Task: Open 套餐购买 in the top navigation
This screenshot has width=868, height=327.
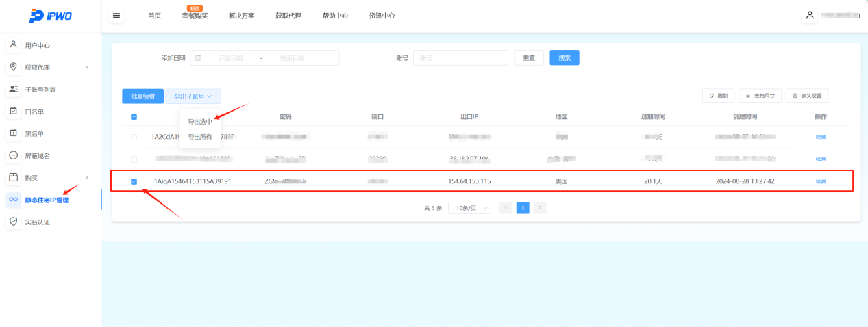Action: click(x=195, y=16)
